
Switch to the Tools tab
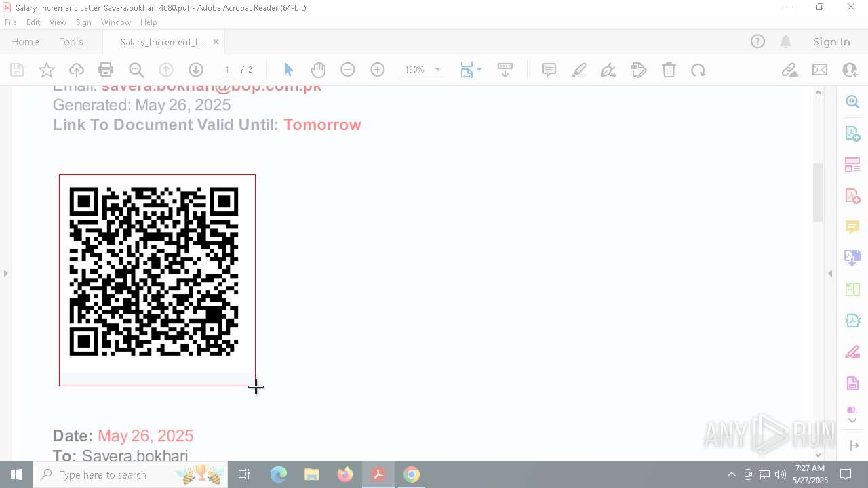(71, 42)
